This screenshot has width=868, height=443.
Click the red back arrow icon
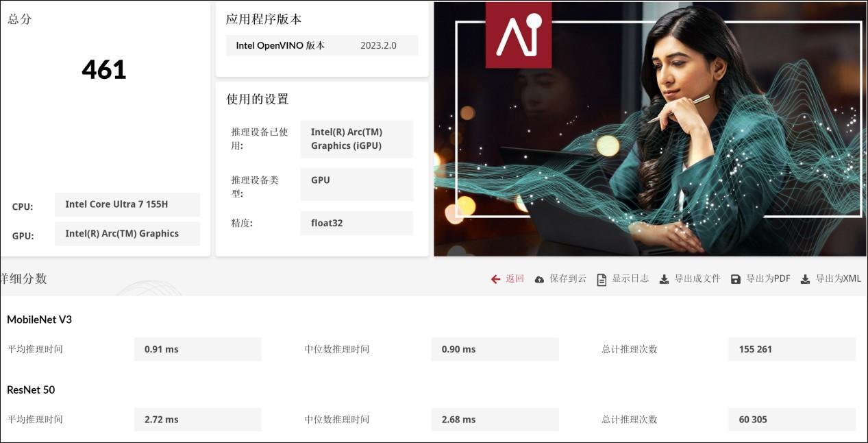[495, 279]
